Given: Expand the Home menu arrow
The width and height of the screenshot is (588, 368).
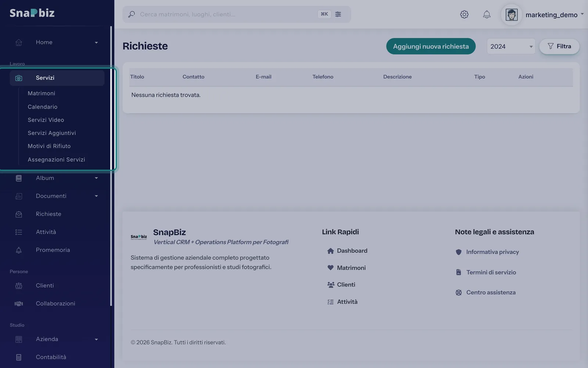Looking at the screenshot, I should (x=96, y=43).
